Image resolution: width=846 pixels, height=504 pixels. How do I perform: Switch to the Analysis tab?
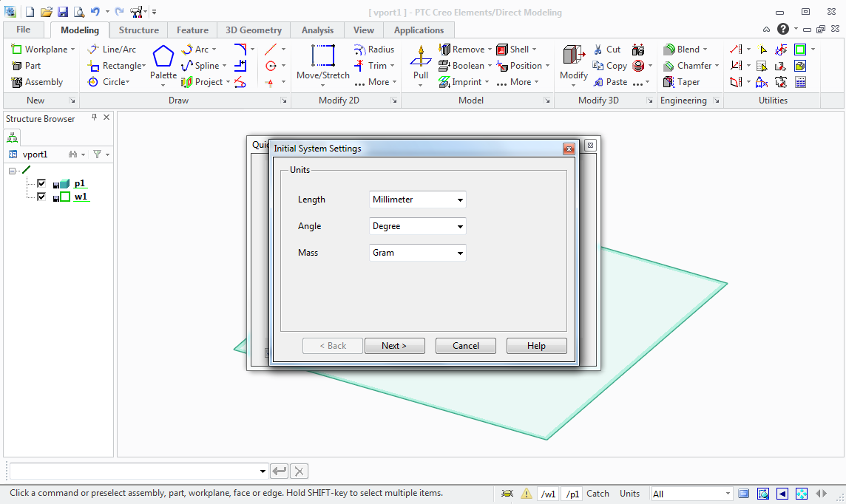317,30
